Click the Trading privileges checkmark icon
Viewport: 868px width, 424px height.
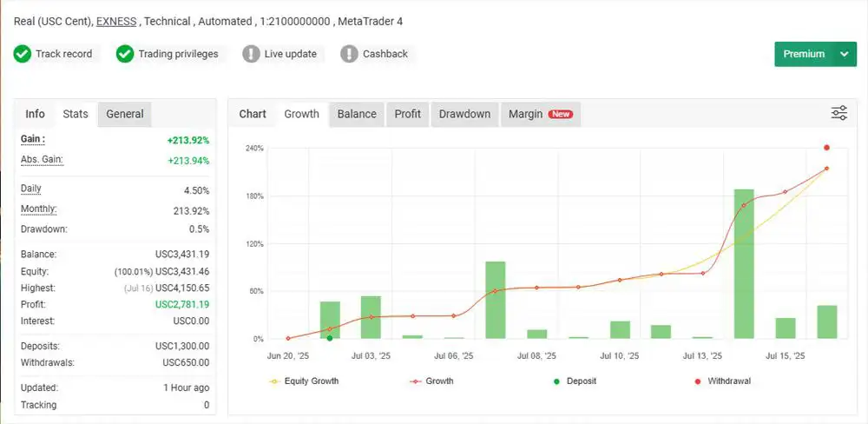(x=125, y=54)
